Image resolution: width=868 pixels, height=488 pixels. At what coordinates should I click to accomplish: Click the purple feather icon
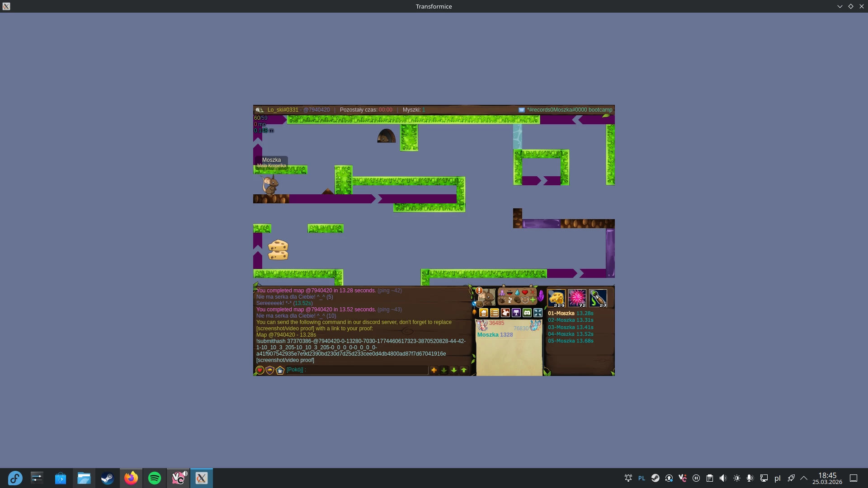[x=541, y=296]
